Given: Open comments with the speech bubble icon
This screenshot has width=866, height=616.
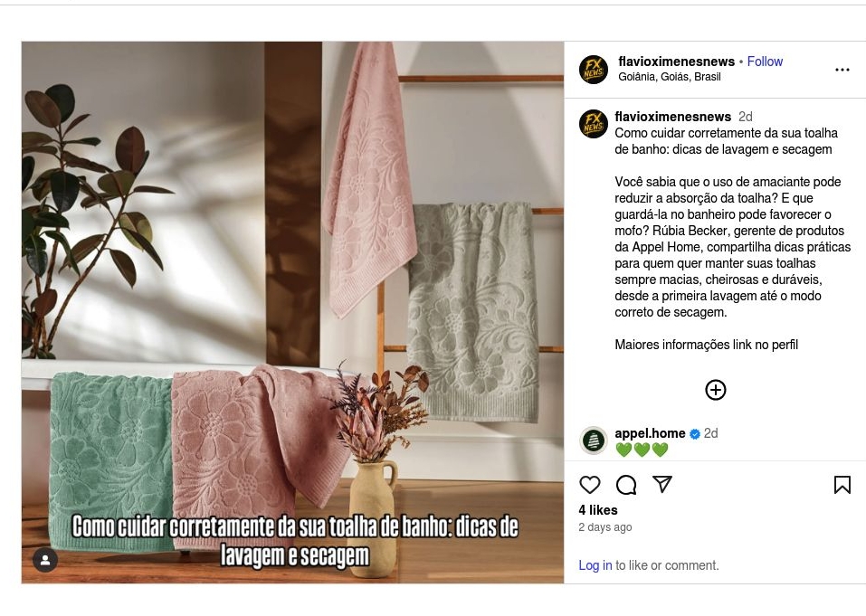Looking at the screenshot, I should (626, 485).
